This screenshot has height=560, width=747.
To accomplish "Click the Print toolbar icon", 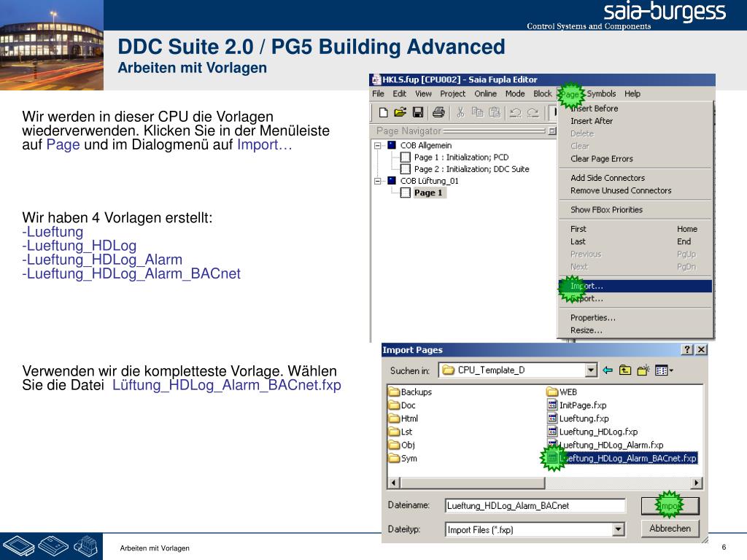I will [438, 112].
